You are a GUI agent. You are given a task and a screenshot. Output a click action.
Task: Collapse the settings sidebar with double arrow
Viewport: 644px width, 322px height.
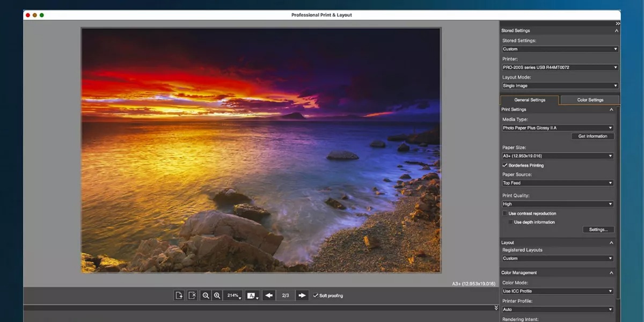point(618,24)
